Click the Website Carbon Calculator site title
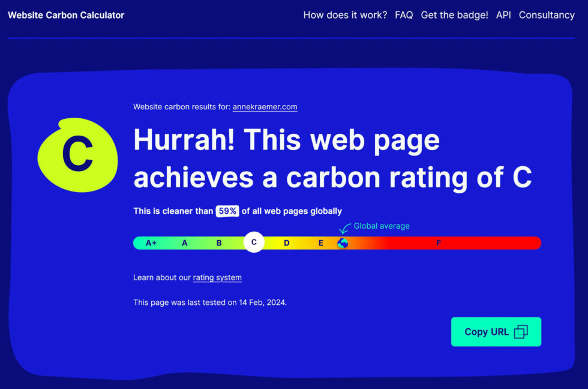 point(66,15)
